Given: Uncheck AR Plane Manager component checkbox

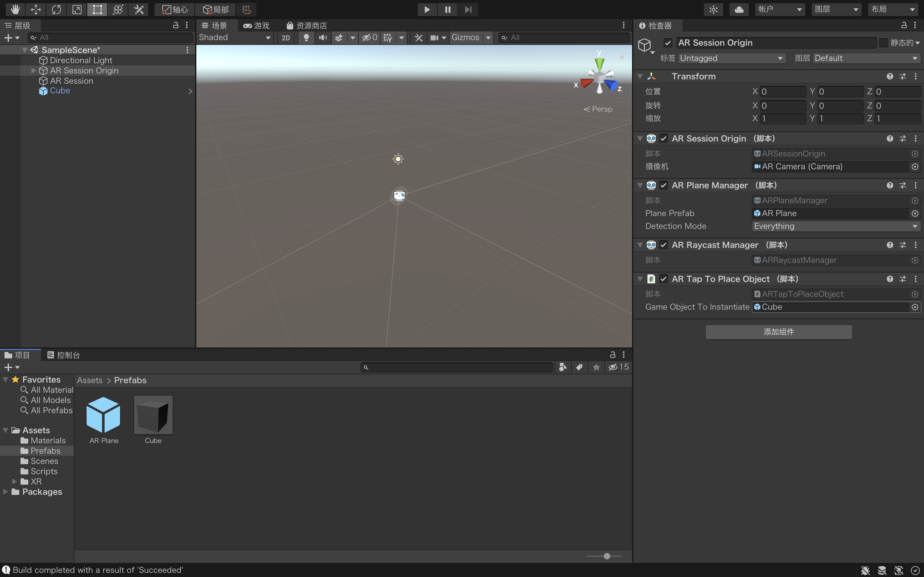Looking at the screenshot, I should pos(663,186).
